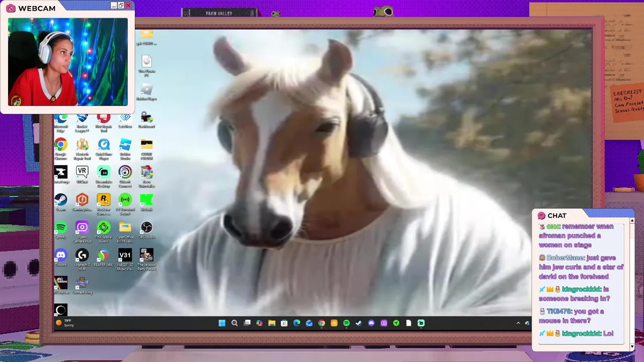Open Task View on the taskbar
The width and height of the screenshot is (644, 362).
point(247,323)
